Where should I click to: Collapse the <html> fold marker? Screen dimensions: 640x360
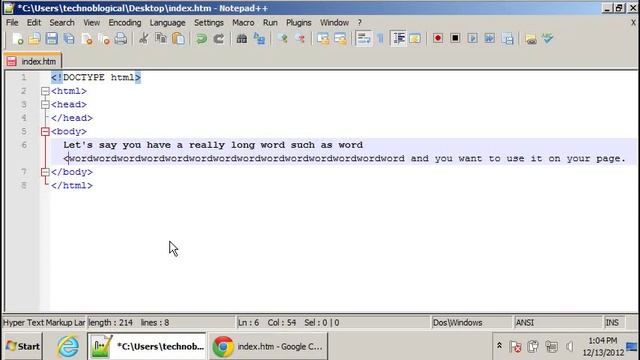click(x=45, y=91)
